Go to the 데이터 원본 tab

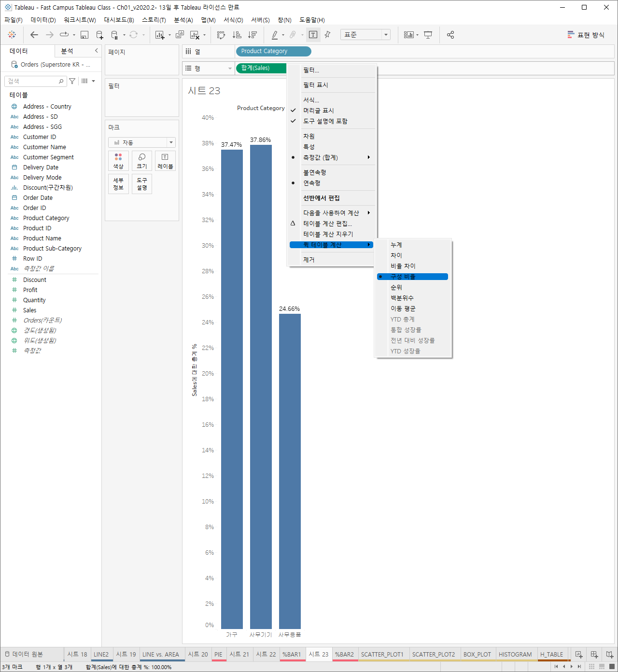pos(24,654)
